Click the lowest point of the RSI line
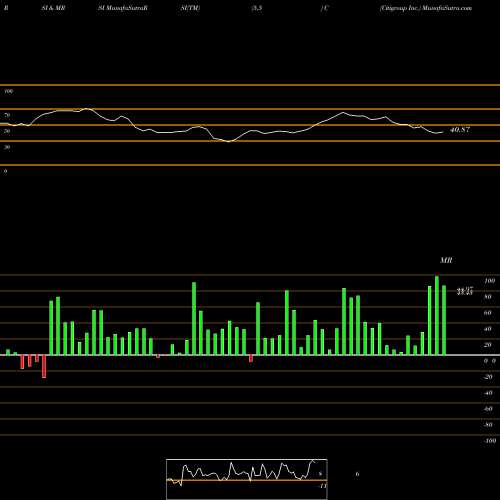Screen dimensions: 500x500 point(229,141)
